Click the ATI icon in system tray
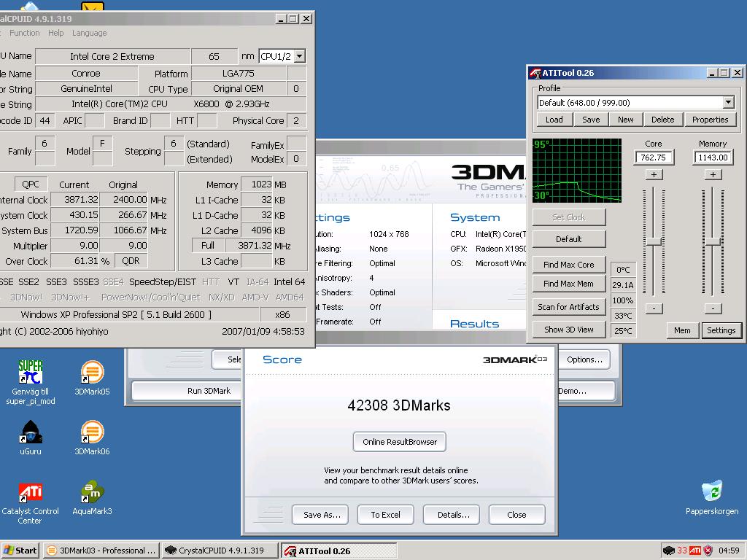Screen dimensions: 747x560 click(x=695, y=551)
